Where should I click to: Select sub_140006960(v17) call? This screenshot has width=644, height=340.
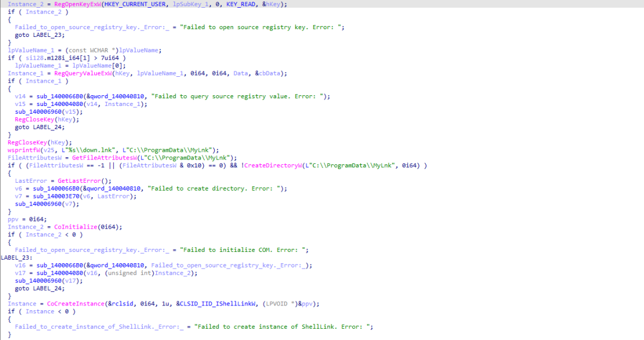click(49, 280)
